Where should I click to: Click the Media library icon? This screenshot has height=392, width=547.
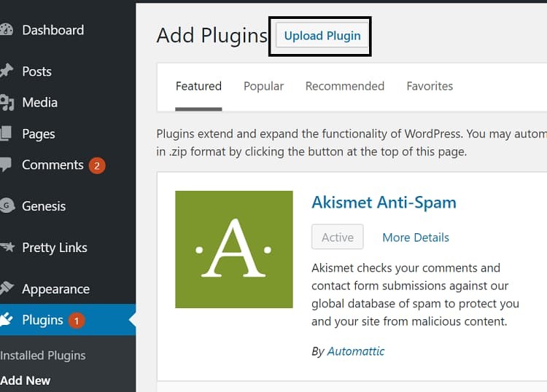tap(7, 103)
